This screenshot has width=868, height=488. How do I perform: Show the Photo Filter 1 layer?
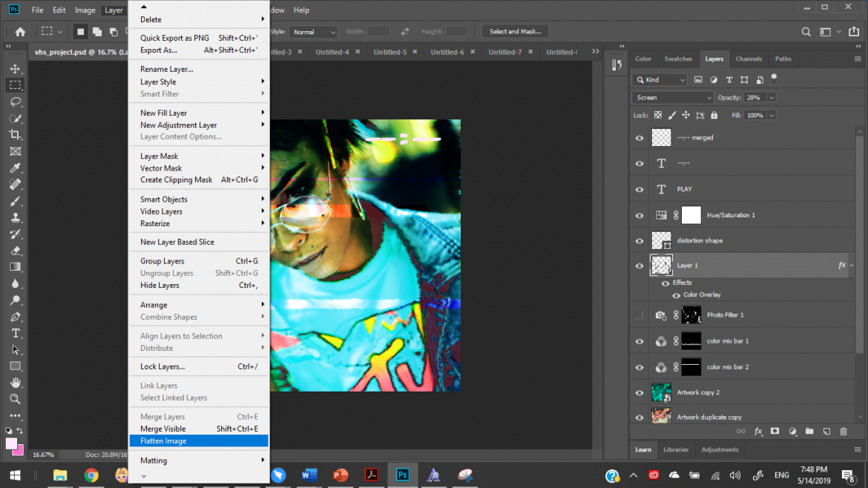click(639, 314)
